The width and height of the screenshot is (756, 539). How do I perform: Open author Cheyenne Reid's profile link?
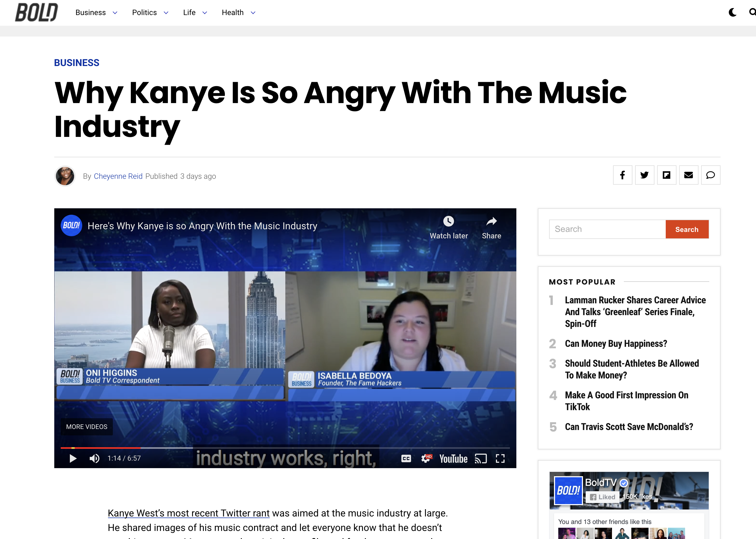click(118, 176)
